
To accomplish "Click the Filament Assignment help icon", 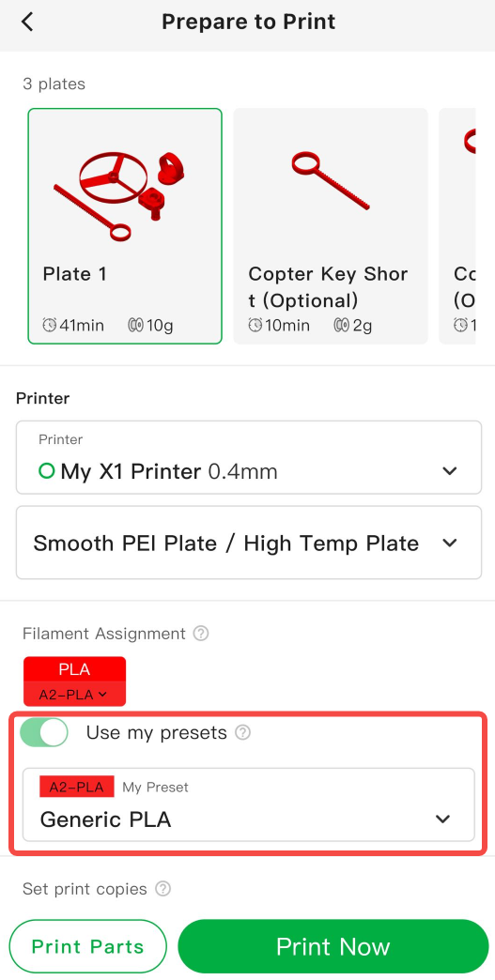I will coord(201,634).
